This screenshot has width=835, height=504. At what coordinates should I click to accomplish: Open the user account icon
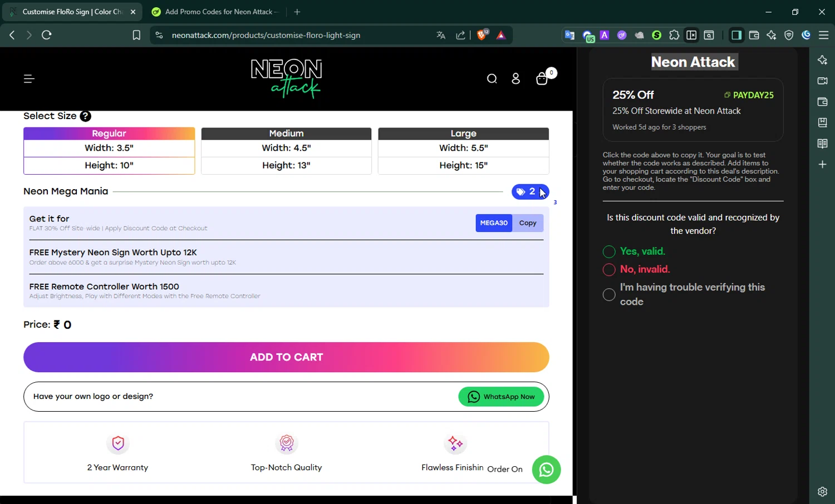515,79
